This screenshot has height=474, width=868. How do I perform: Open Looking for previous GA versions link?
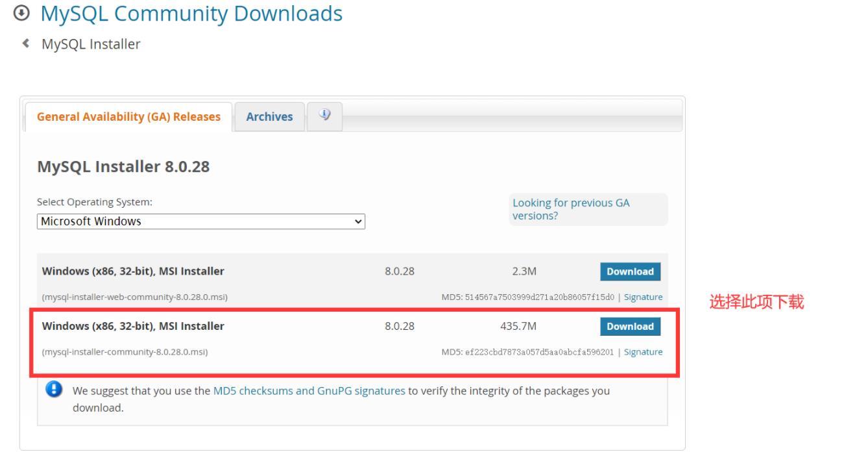[x=571, y=209]
